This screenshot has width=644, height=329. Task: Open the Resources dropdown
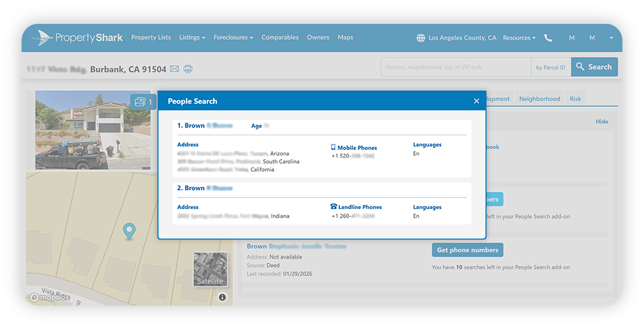click(519, 38)
